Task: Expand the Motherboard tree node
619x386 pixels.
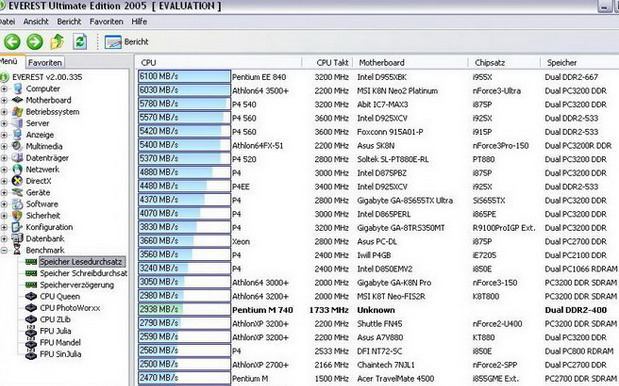Action: pyautogui.click(x=4, y=100)
